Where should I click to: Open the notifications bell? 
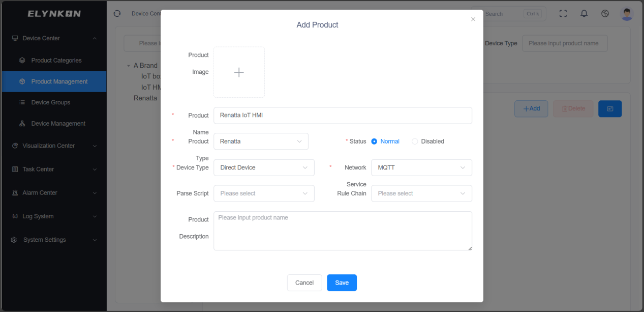[584, 14]
